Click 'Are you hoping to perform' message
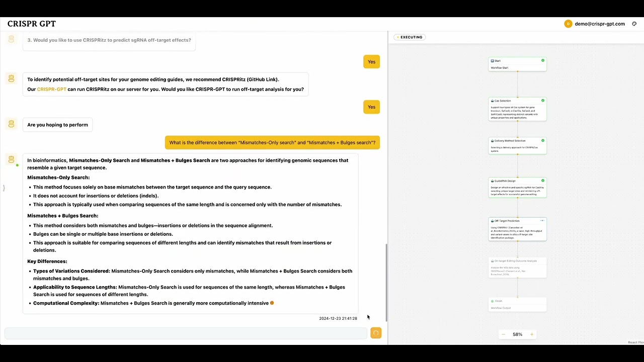 57,125
